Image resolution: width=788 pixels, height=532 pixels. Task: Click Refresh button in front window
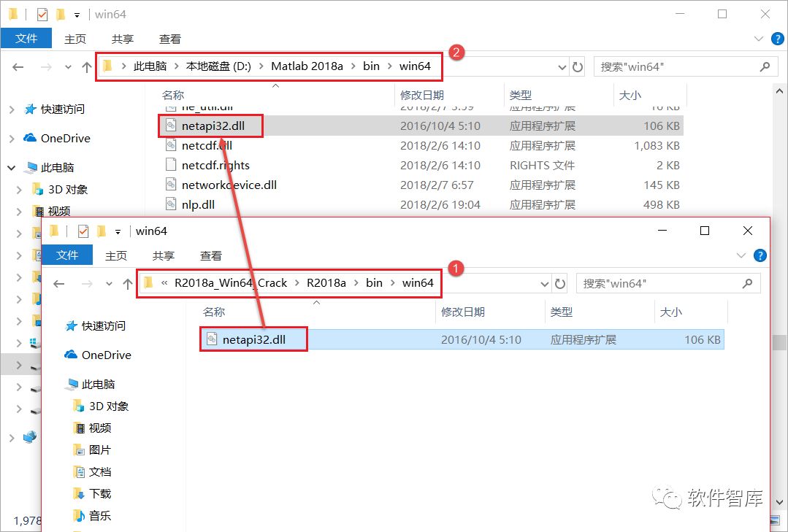click(x=560, y=284)
